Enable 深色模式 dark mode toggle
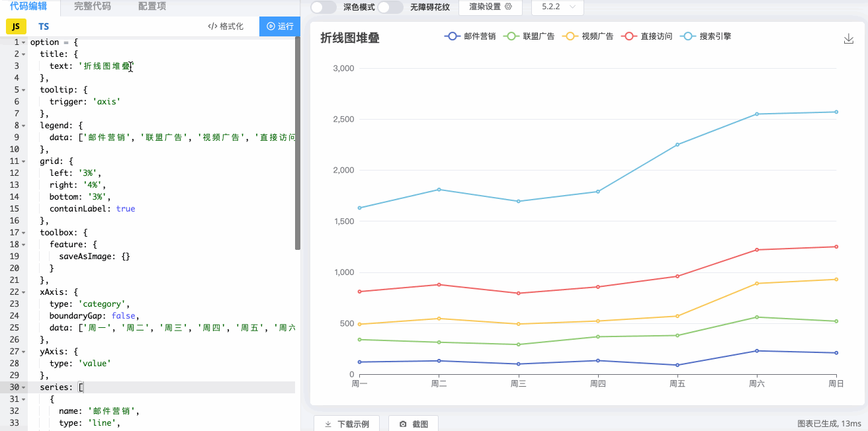 click(x=324, y=7)
